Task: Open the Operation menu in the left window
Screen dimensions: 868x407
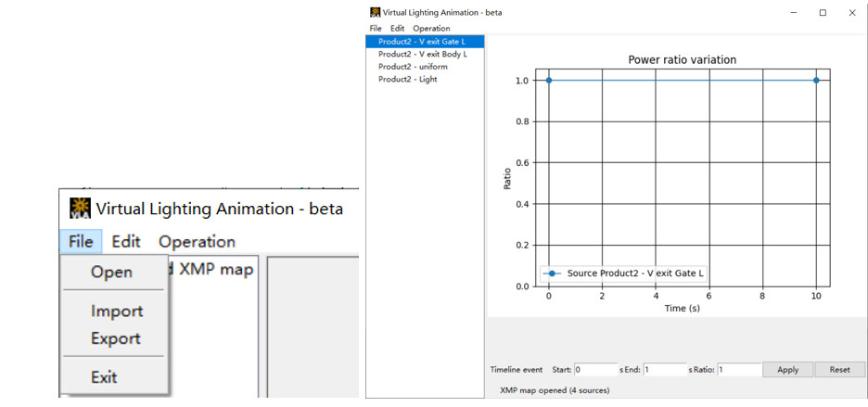Action: coord(198,242)
